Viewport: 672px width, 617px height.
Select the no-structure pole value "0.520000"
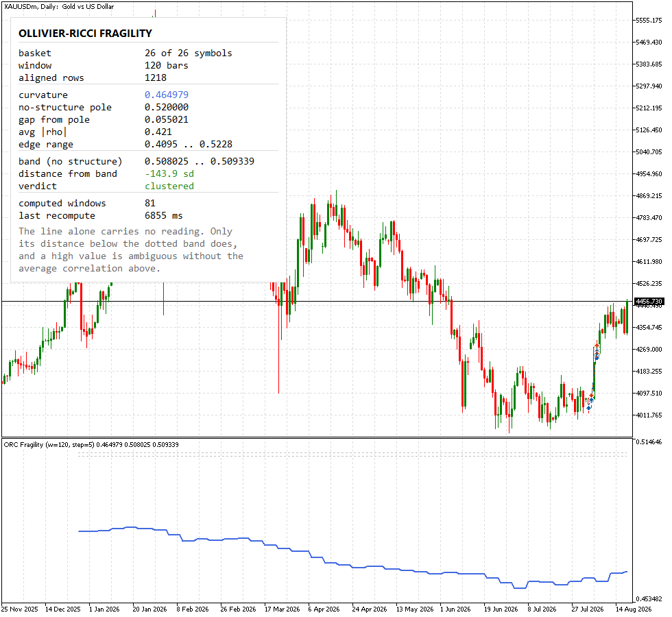pyautogui.click(x=166, y=107)
